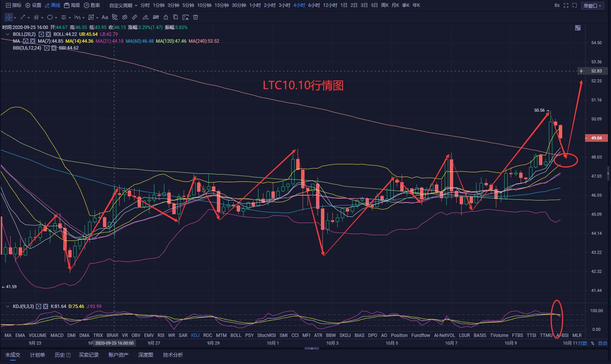The width and height of the screenshot is (611, 364).
Task: Open BOLL indicator settings gear
Action: coord(41,34)
